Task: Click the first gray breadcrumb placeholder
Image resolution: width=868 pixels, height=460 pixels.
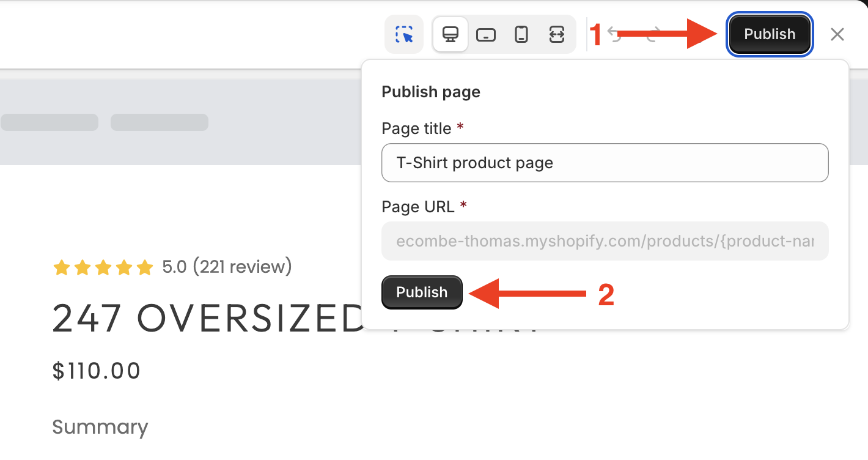Action: [50, 122]
